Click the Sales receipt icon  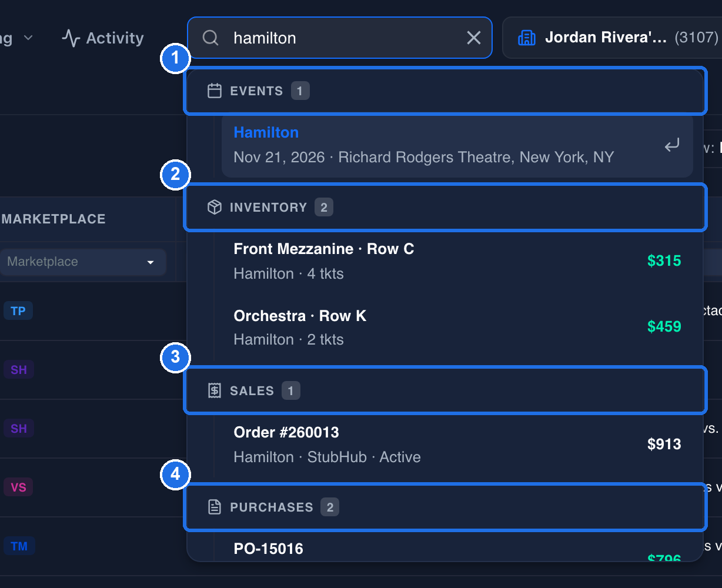click(x=215, y=390)
